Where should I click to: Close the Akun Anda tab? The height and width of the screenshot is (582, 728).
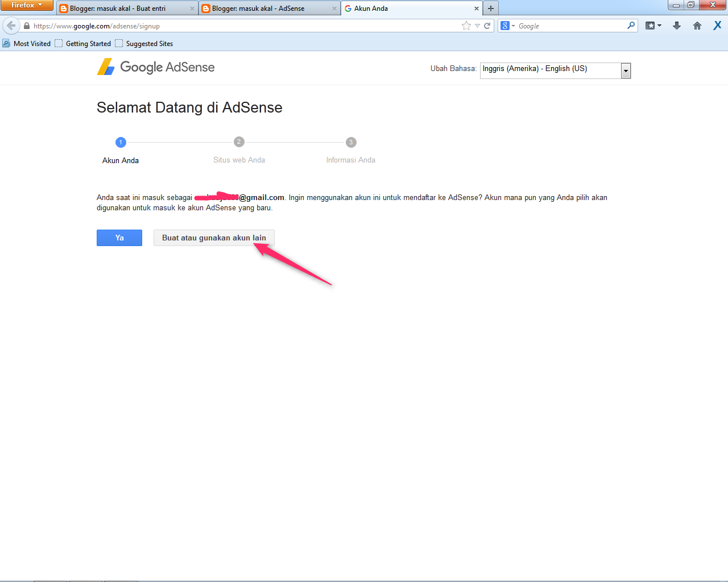coord(477,9)
